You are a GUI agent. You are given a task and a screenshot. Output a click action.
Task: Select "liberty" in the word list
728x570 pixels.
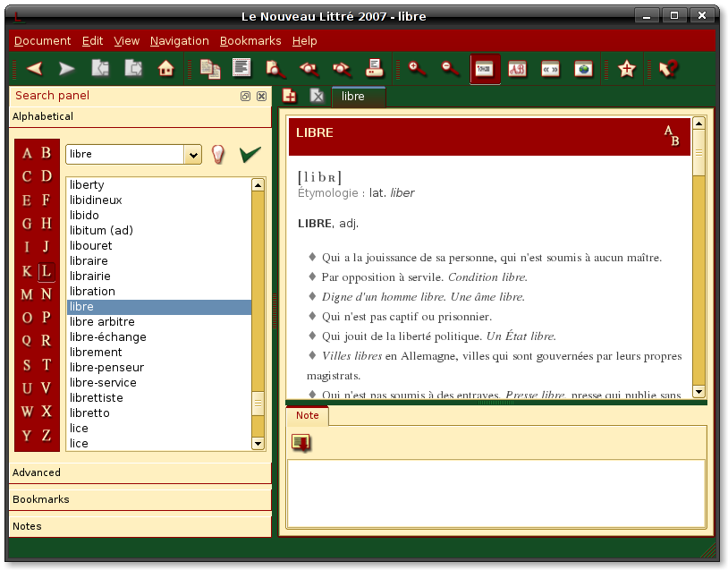159,185
